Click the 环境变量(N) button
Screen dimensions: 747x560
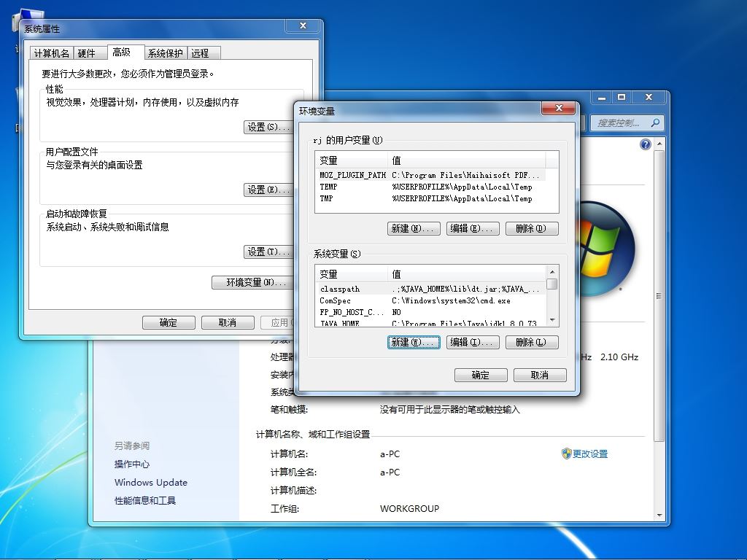click(x=252, y=282)
